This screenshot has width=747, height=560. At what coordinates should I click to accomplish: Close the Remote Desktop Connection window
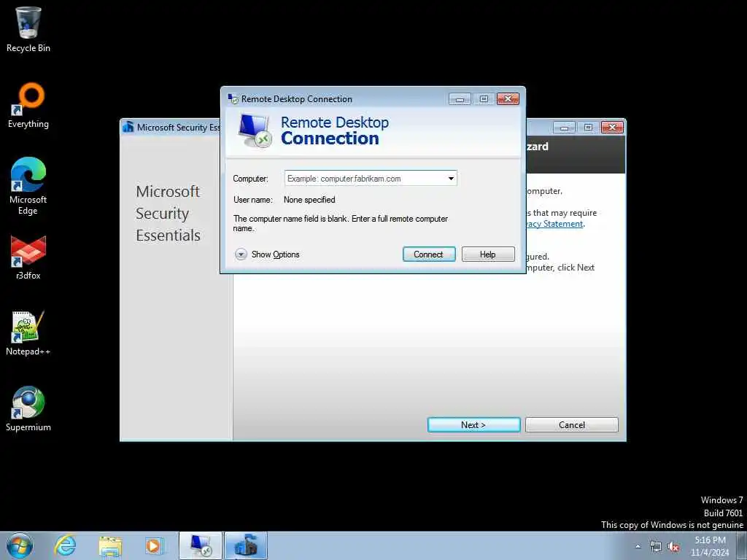click(x=508, y=98)
